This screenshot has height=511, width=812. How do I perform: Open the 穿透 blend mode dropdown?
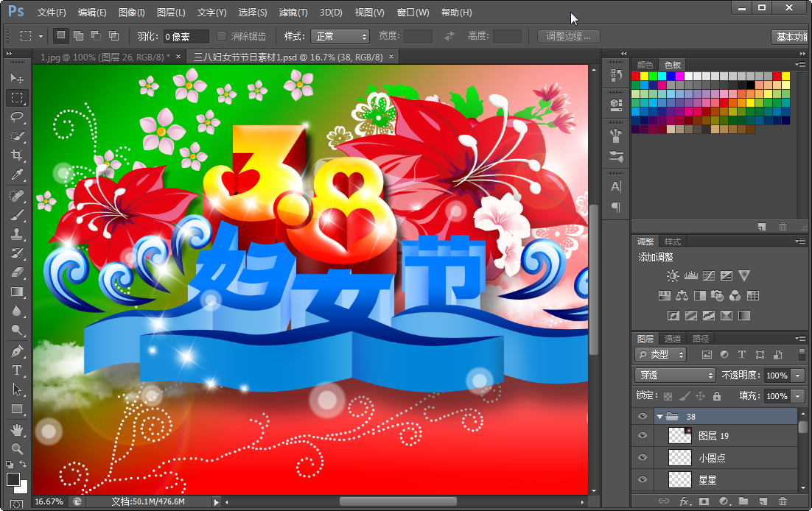click(675, 375)
